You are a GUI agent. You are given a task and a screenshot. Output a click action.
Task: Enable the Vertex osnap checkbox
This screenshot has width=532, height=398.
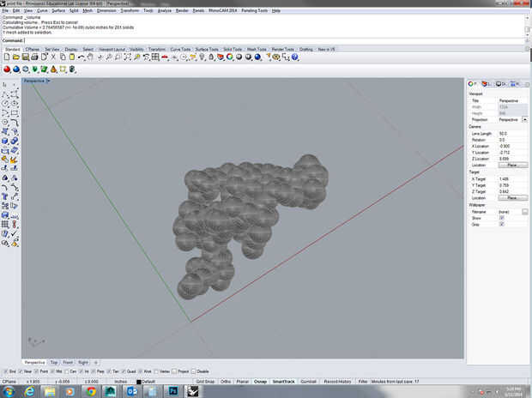pos(156,371)
